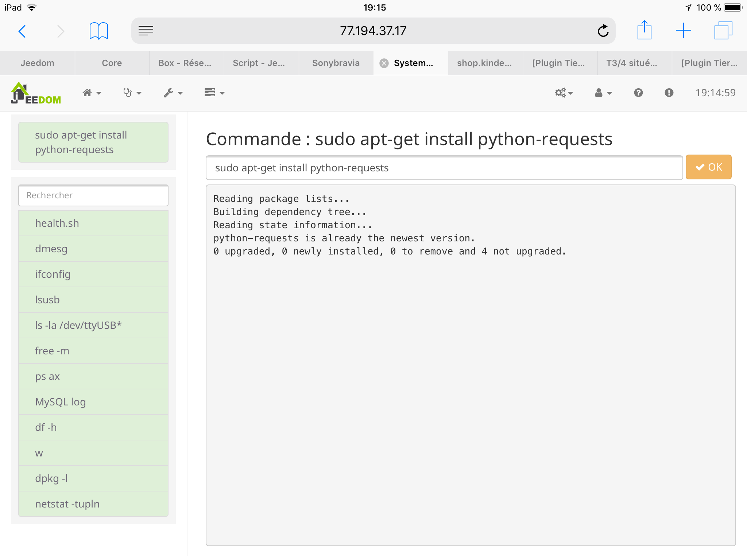Open the messages exclamation icon
747x560 pixels.
pyautogui.click(x=669, y=93)
